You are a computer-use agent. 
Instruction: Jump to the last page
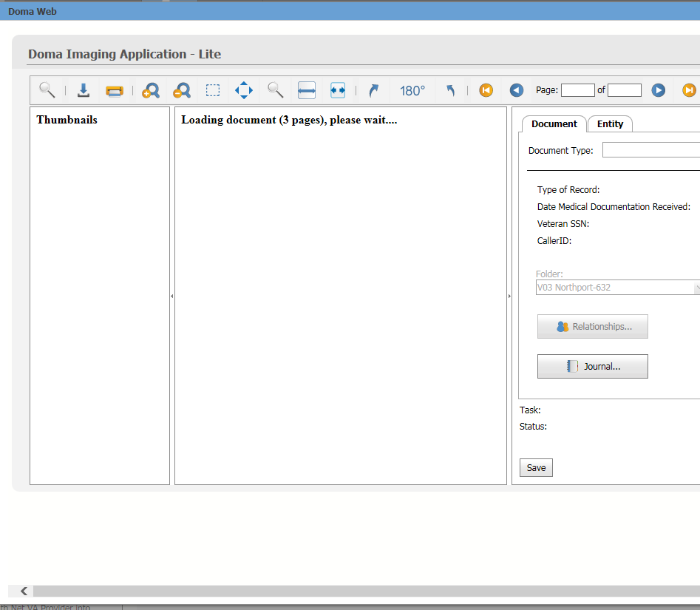coord(690,90)
